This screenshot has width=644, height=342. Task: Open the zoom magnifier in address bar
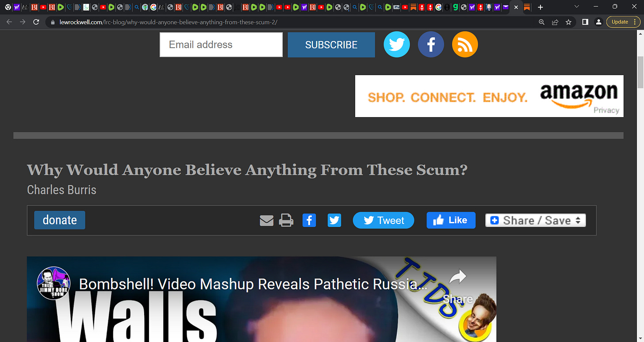pyautogui.click(x=541, y=22)
